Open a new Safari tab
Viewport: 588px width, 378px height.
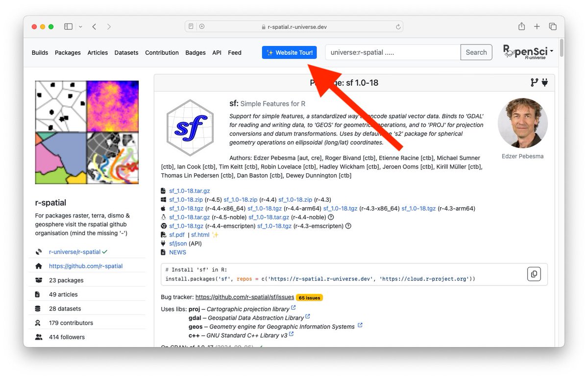click(537, 26)
